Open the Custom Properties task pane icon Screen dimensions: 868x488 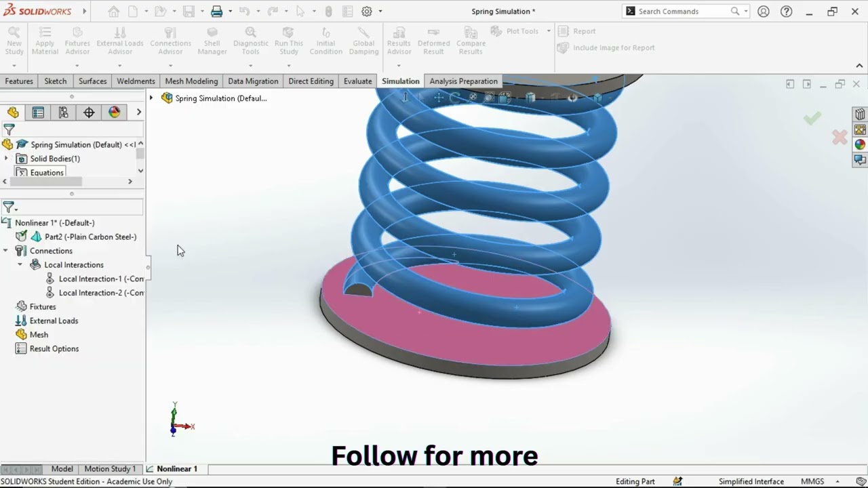pyautogui.click(x=860, y=160)
